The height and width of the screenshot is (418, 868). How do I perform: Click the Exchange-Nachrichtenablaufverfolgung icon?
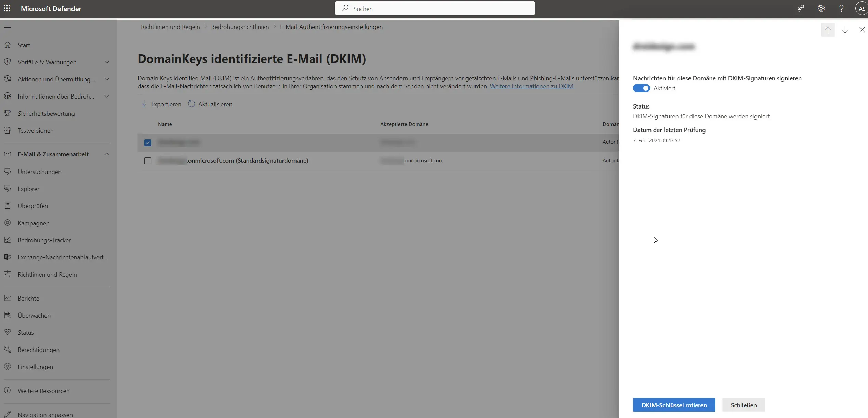pyautogui.click(x=8, y=257)
